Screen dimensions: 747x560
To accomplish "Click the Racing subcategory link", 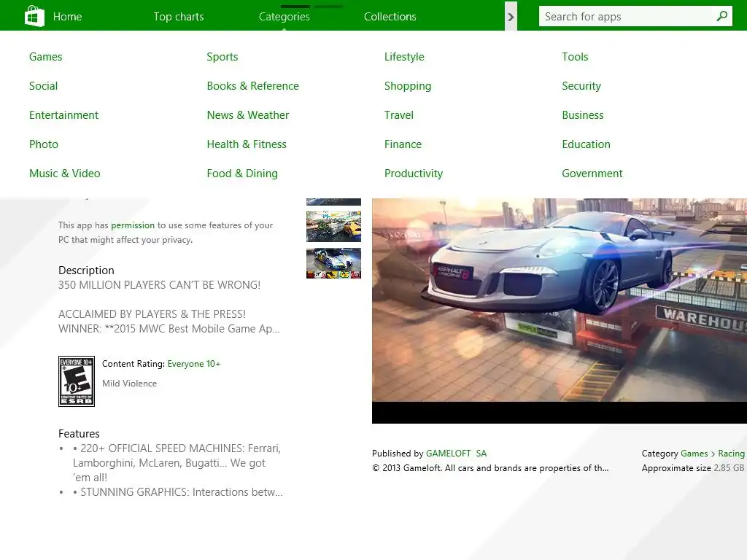I will point(731,454).
